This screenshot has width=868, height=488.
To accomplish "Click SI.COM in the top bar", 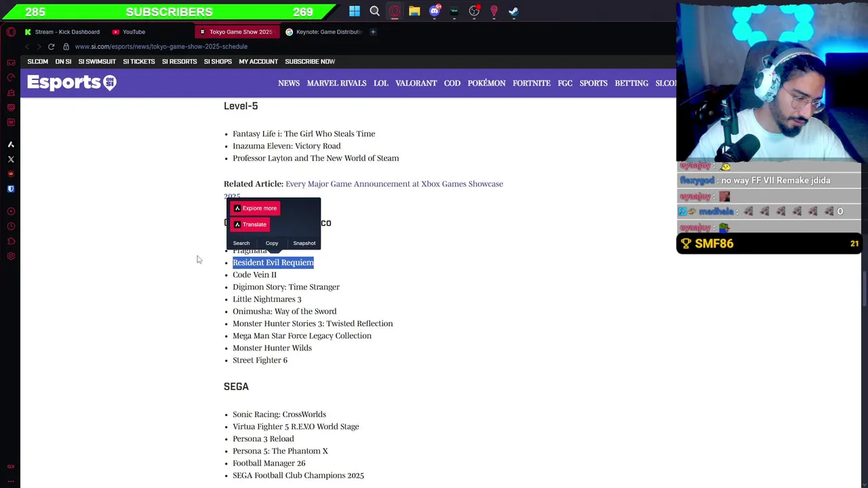I will point(38,62).
